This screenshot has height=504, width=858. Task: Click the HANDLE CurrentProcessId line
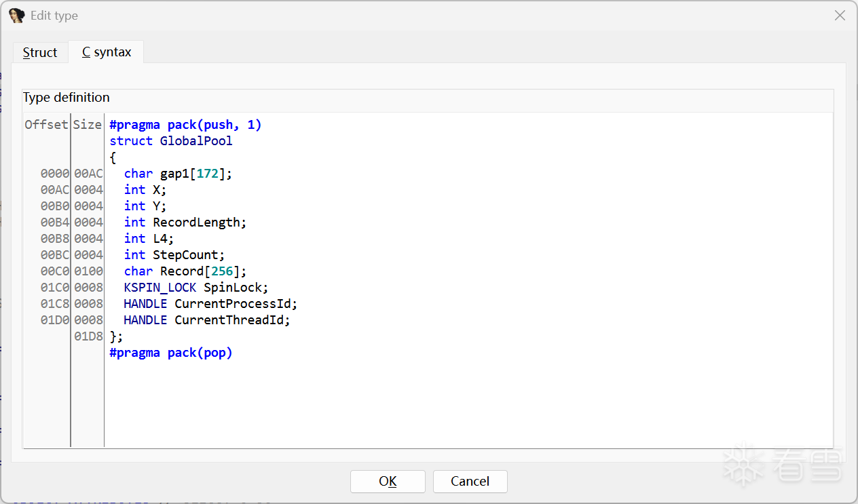tap(210, 304)
